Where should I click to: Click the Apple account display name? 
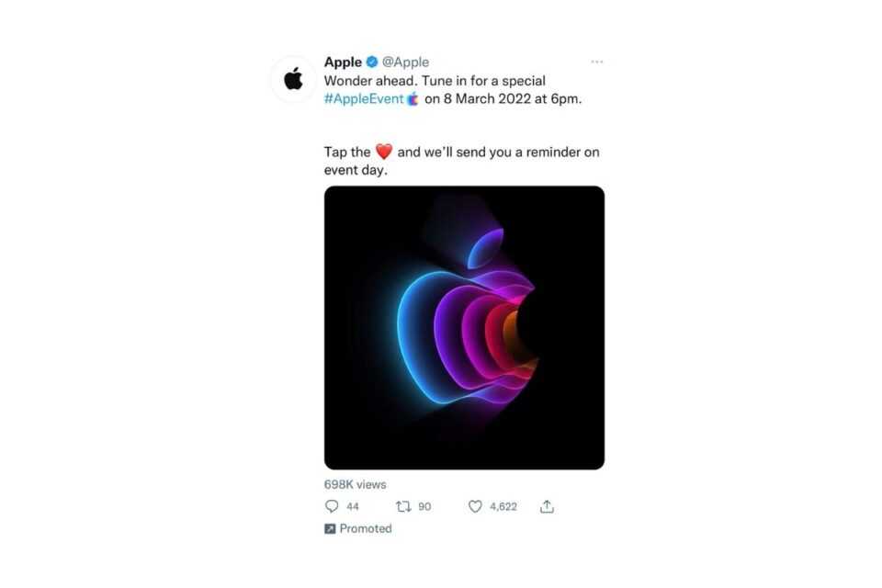(343, 62)
